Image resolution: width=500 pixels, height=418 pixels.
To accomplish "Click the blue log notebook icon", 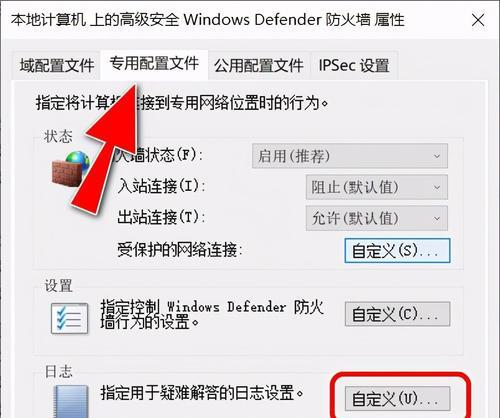I will coord(71,401).
